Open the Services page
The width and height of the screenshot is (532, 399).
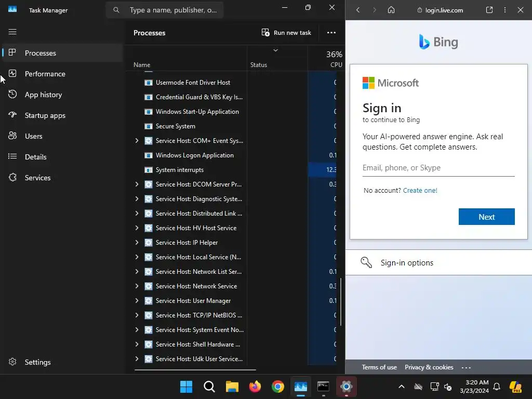(62, 178)
